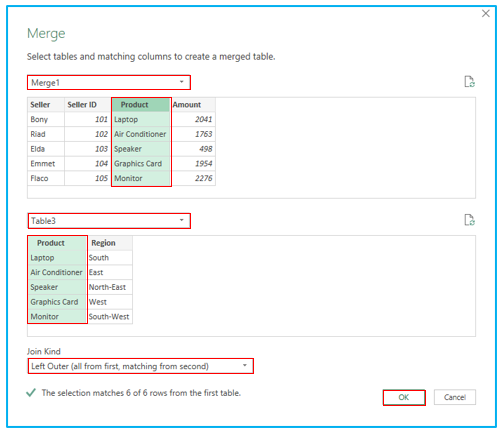This screenshot has width=503, height=433.
Task: Click the Speaker cell beside Seller ID 103
Action: [x=141, y=149]
